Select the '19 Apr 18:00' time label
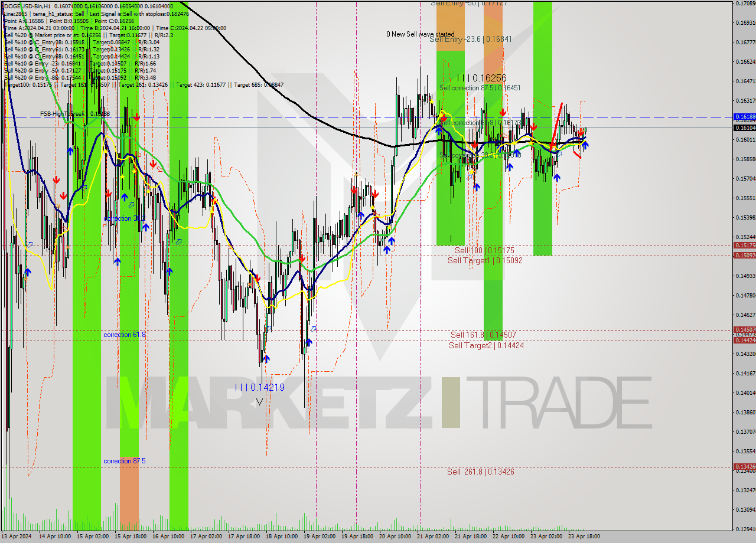Screen dimensions: 756x543 pyautogui.click(x=357, y=537)
